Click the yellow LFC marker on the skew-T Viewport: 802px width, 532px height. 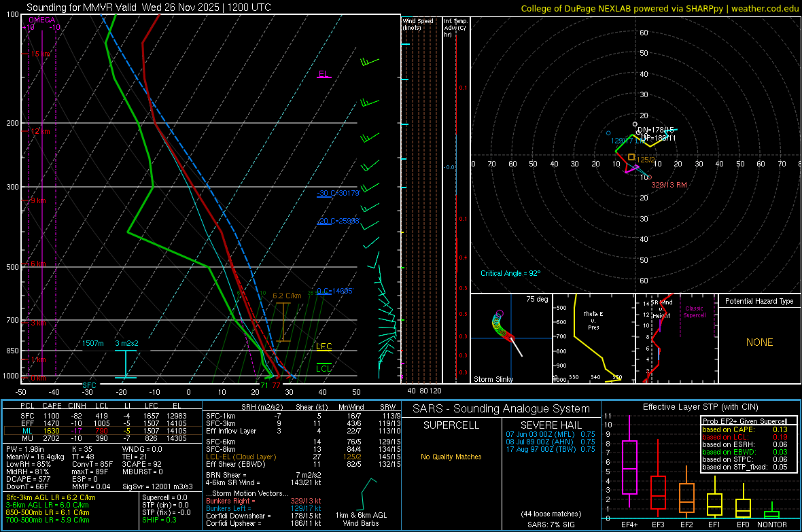[x=324, y=347]
